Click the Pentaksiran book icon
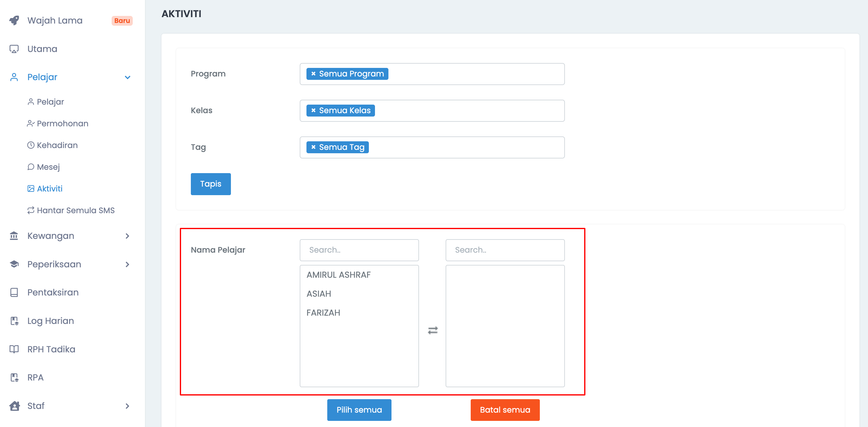This screenshot has height=427, width=868. [14, 292]
